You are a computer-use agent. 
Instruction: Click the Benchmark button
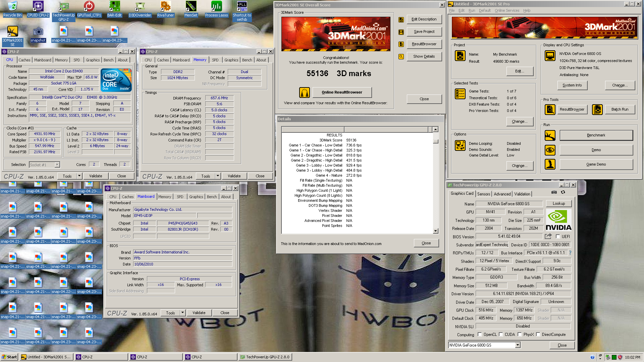pyautogui.click(x=596, y=135)
